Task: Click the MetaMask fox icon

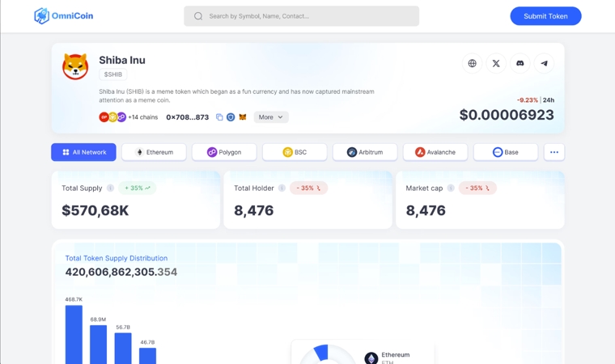Action: point(243,117)
